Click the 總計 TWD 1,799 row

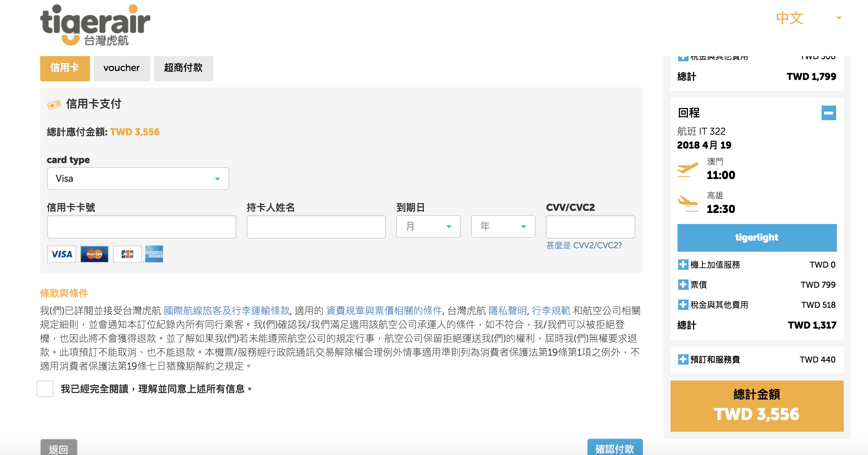(757, 77)
